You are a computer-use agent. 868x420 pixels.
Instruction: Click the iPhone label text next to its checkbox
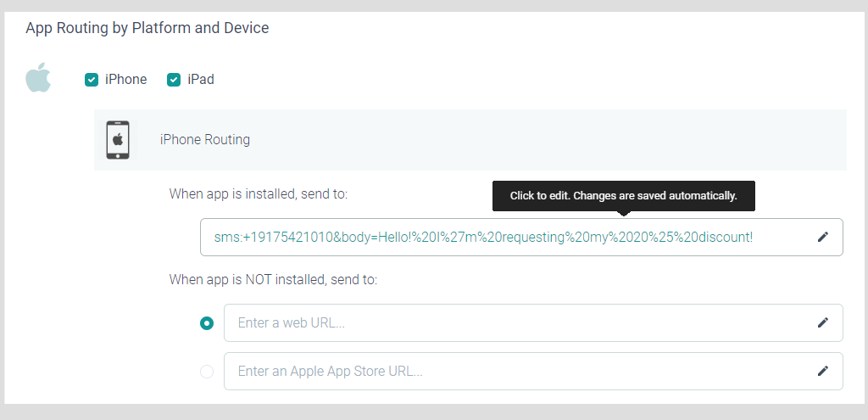(x=125, y=80)
